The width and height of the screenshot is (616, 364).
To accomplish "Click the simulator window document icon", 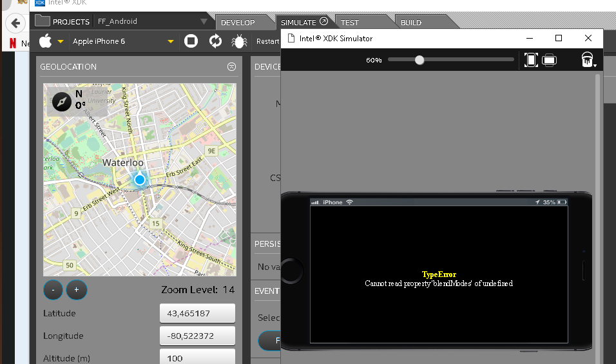I will click(x=291, y=38).
